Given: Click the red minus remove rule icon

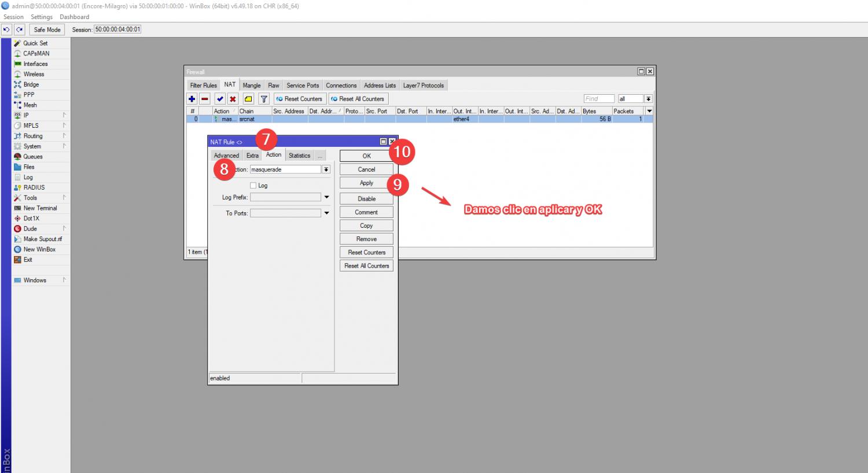Looking at the screenshot, I should pyautogui.click(x=205, y=99).
